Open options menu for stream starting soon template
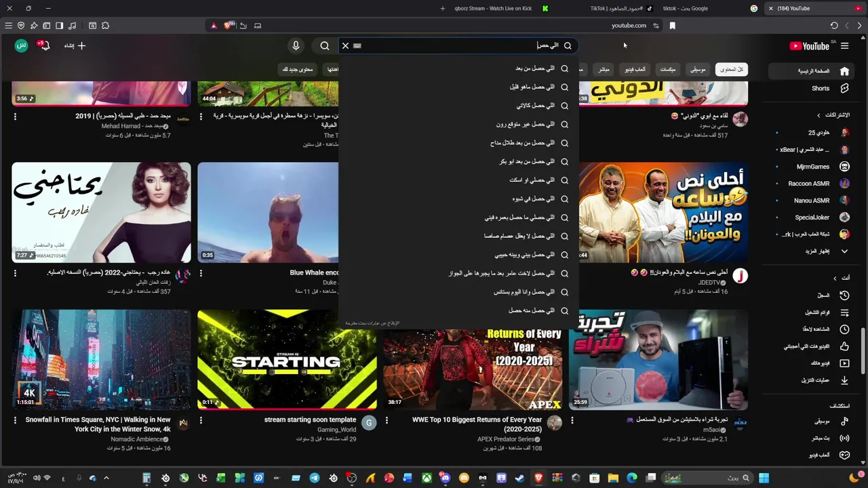The image size is (868, 488). [201, 420]
